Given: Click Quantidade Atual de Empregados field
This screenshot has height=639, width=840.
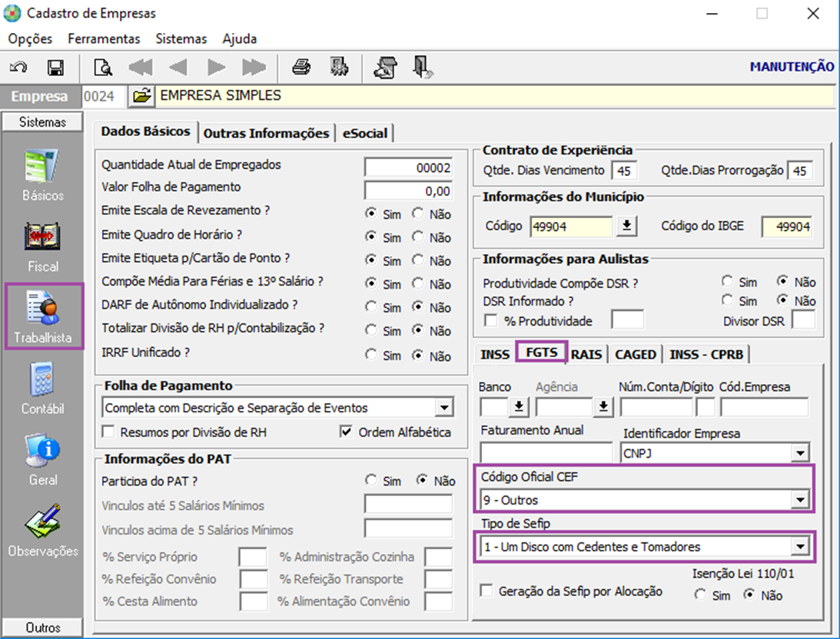Looking at the screenshot, I should (408, 167).
